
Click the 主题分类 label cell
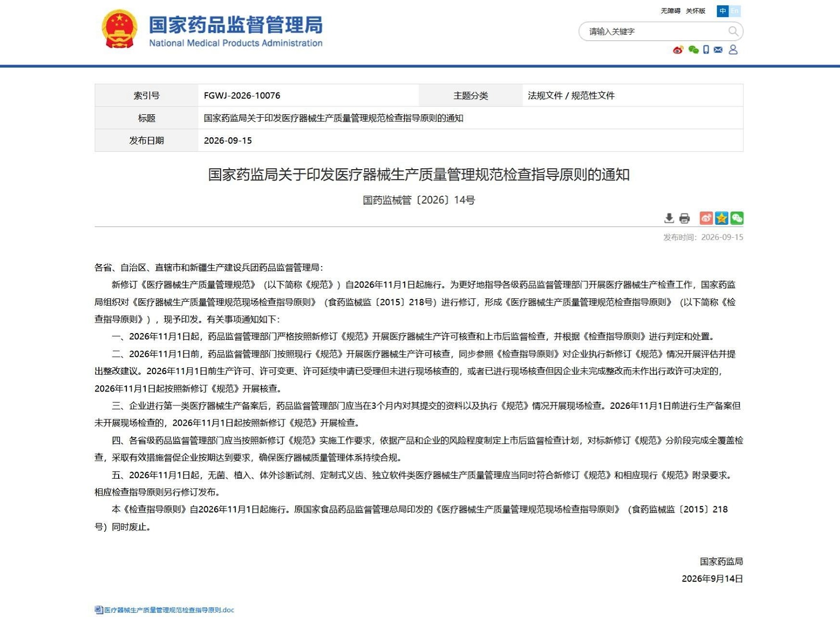coord(471,95)
